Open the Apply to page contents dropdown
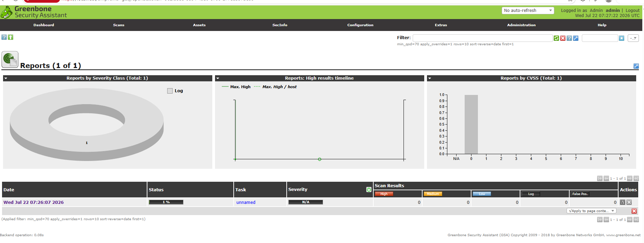 pyautogui.click(x=591, y=211)
